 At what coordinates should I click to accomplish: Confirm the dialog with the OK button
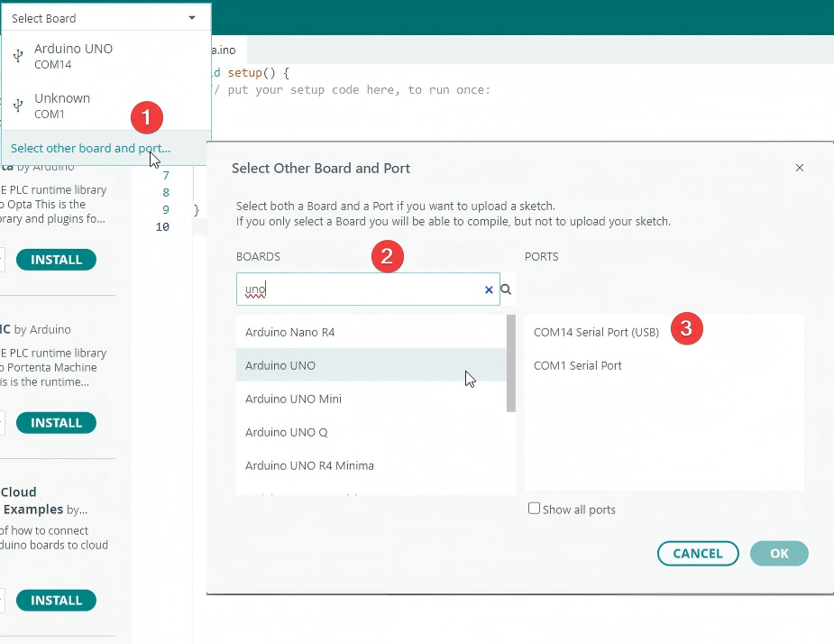pos(779,554)
